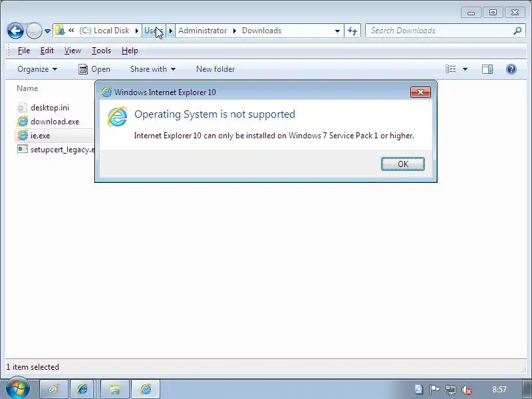
Task: Click the first system tray document icon
Action: pos(419,389)
